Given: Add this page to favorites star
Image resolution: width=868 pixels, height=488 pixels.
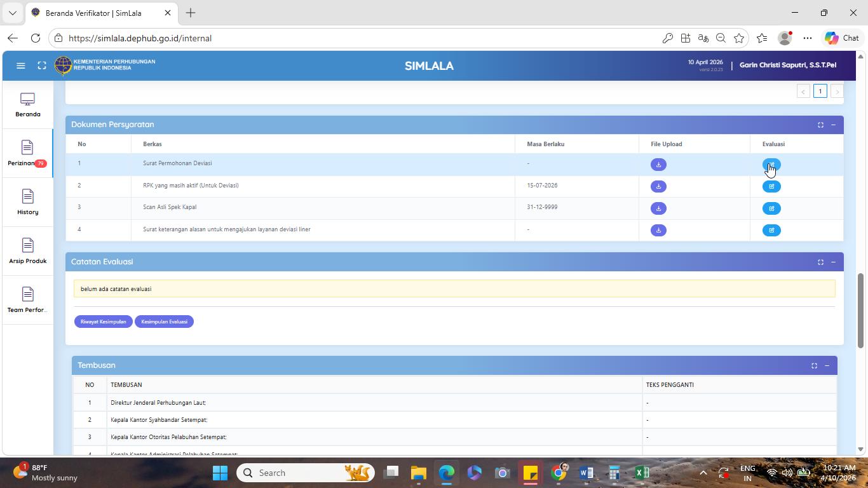Looking at the screenshot, I should click(x=738, y=38).
